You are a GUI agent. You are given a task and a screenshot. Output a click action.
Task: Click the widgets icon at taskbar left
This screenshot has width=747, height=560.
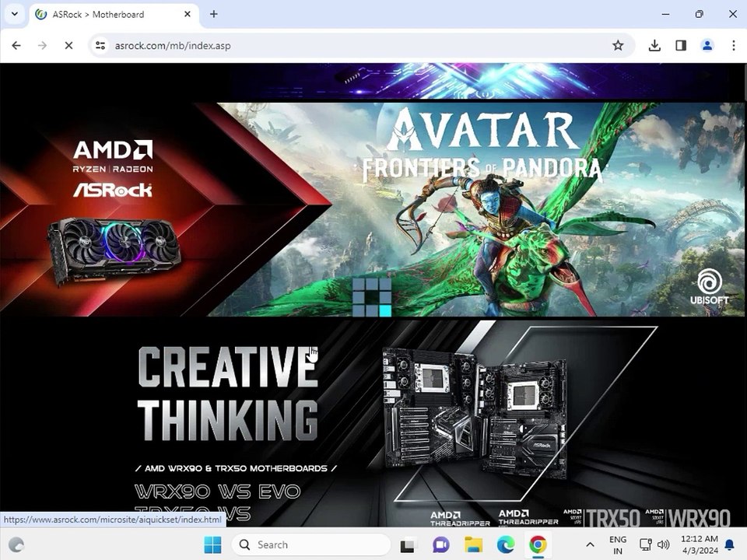click(16, 544)
